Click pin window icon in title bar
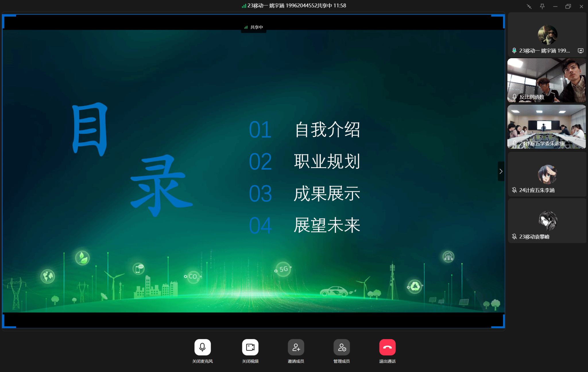Image resolution: width=588 pixels, height=372 pixels. coord(542,6)
